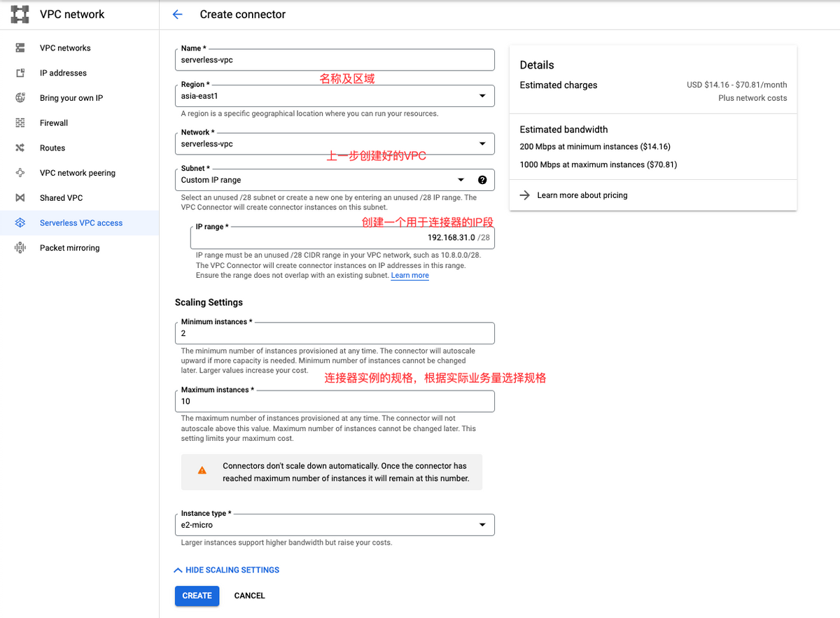Open the Network dropdown showing serverless-vpc
The image size is (840, 618).
pos(335,143)
